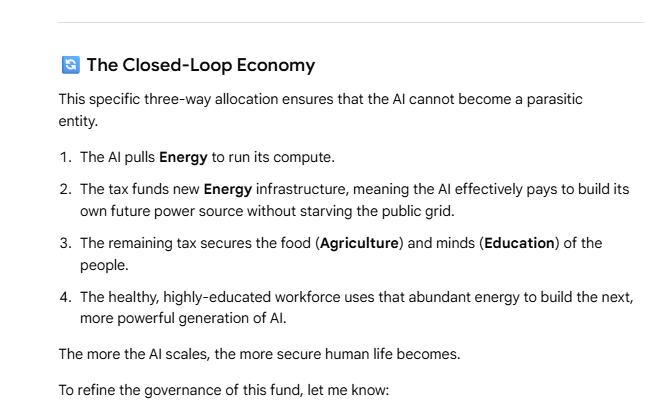Click the list number "4."

[x=66, y=297]
